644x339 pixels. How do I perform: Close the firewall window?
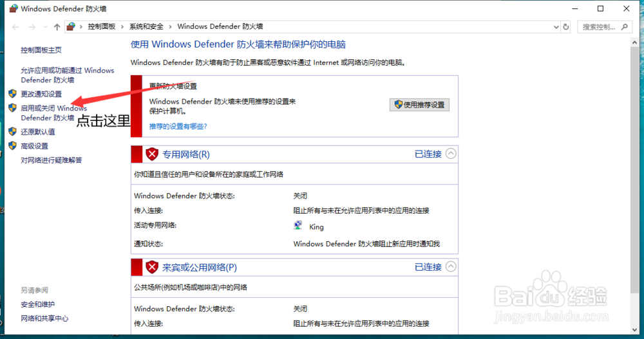[x=627, y=8]
